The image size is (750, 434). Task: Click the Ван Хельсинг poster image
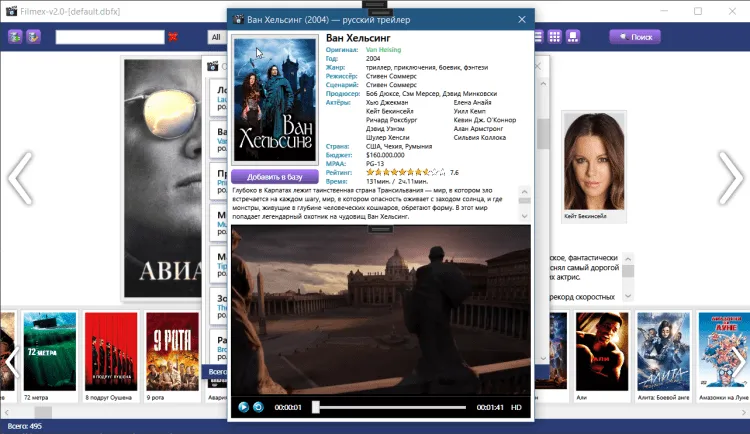coord(275,100)
